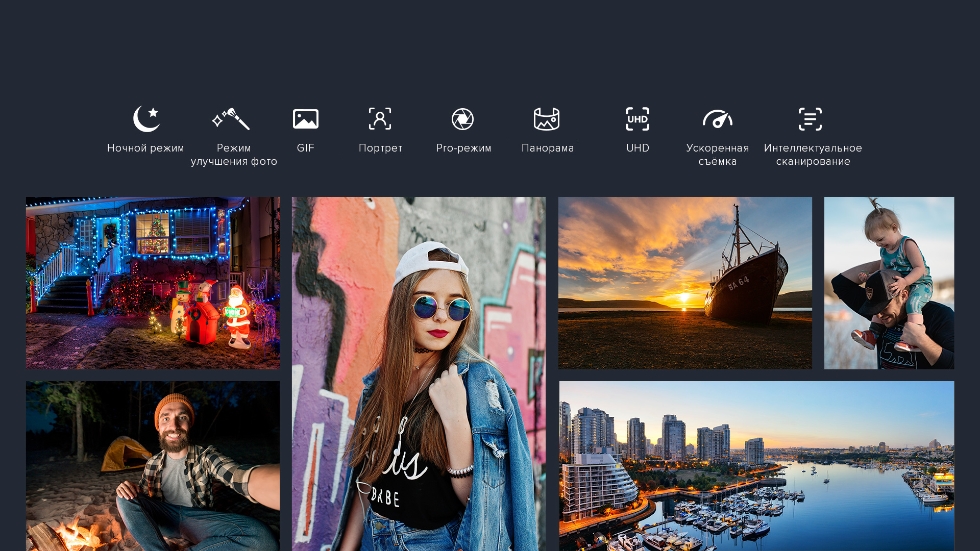Select the Night mode moon icon
Screen dimensions: 980x551
146,119
